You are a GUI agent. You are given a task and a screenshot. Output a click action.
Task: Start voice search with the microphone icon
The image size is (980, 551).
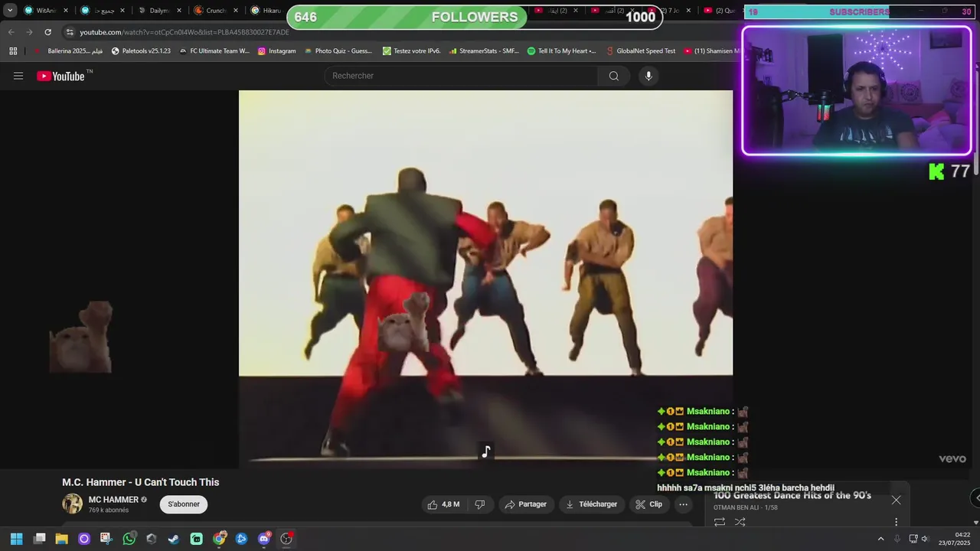click(x=648, y=76)
